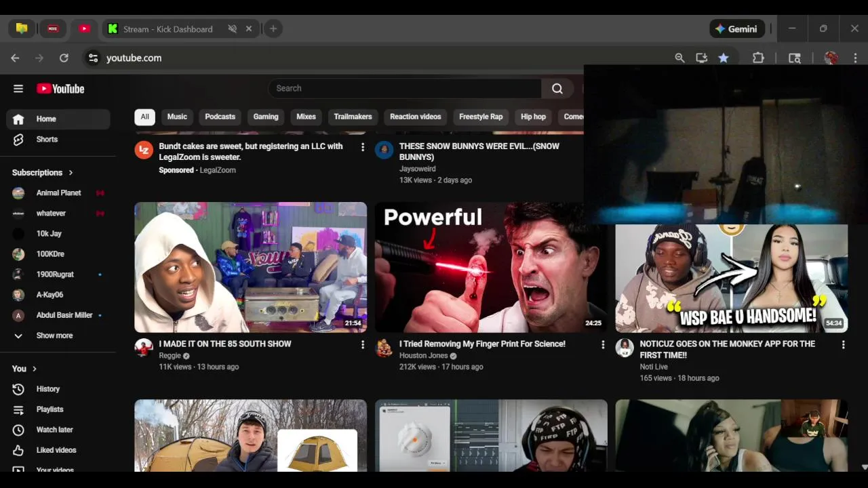This screenshot has width=868, height=488.
Task: Click into the YouTube Search field
Action: [405, 88]
